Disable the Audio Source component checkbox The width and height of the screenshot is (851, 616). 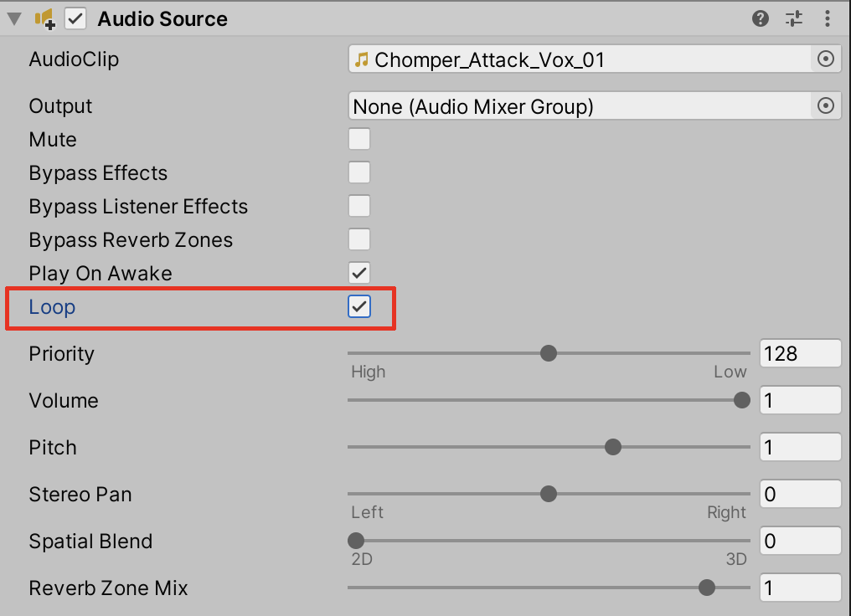coord(76,18)
